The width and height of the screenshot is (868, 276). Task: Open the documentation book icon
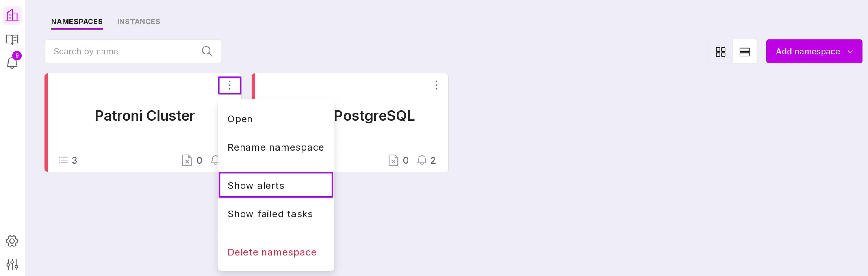[x=12, y=39]
